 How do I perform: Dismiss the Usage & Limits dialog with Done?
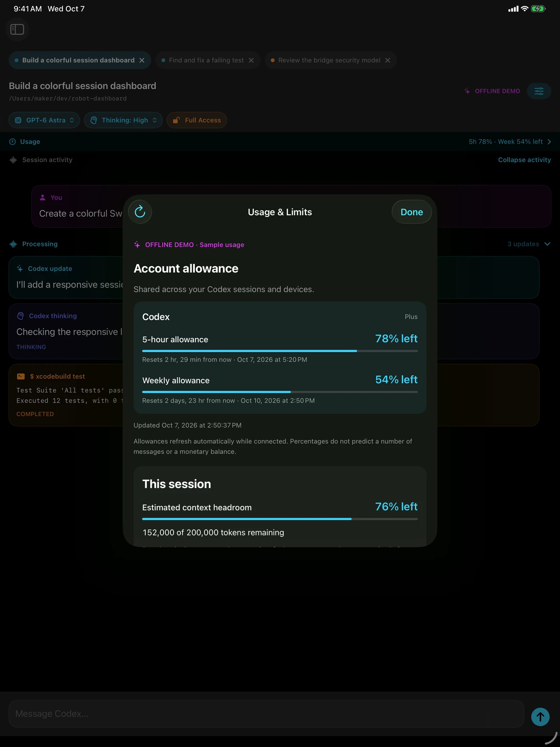click(412, 212)
